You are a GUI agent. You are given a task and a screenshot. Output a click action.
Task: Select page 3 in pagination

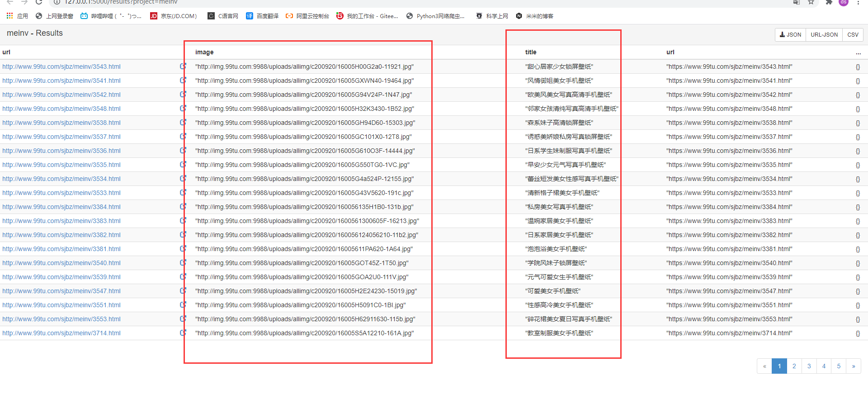809,366
